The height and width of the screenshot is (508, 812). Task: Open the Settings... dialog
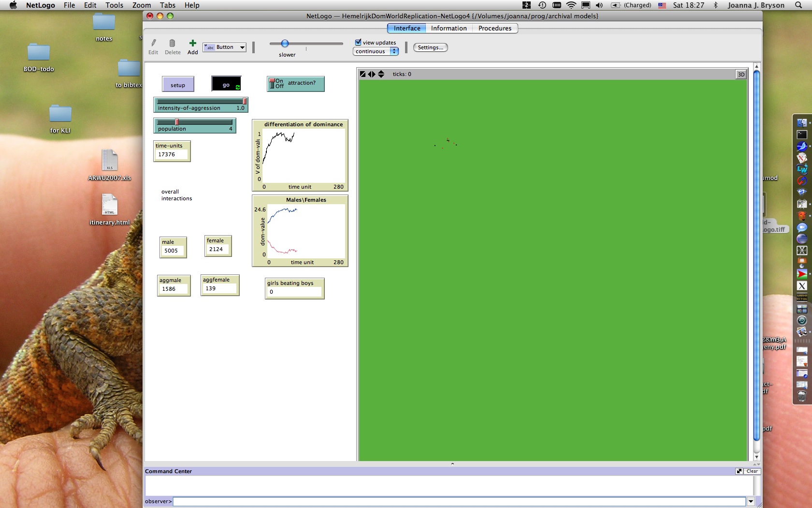(x=430, y=47)
